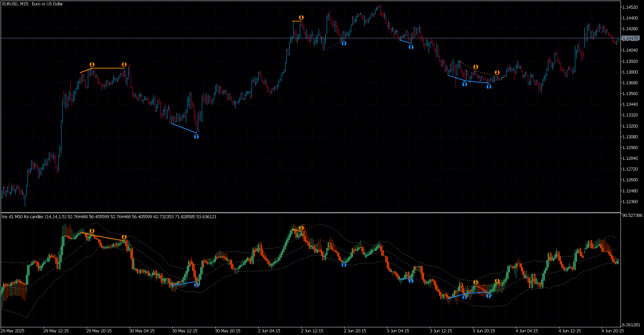Click the right blue arrow at the 3 Jun RSI bottom
Screen dimensions: 644x335
[x=489, y=296]
